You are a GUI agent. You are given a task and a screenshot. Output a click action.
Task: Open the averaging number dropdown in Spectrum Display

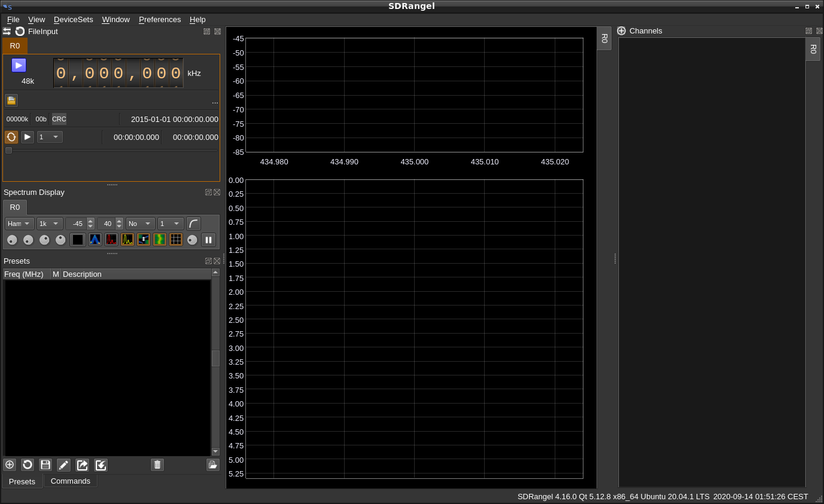pos(171,224)
